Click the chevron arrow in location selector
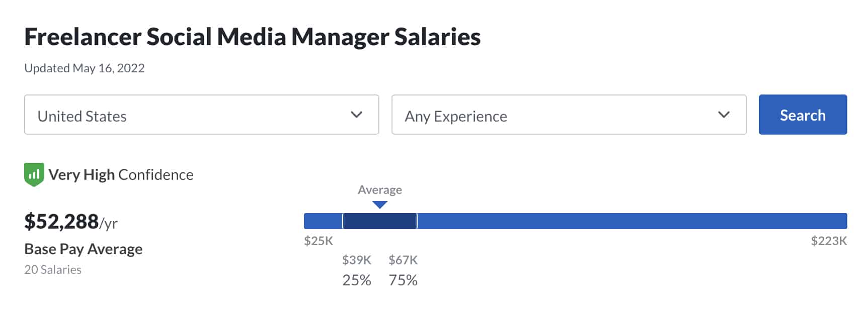 click(x=356, y=115)
